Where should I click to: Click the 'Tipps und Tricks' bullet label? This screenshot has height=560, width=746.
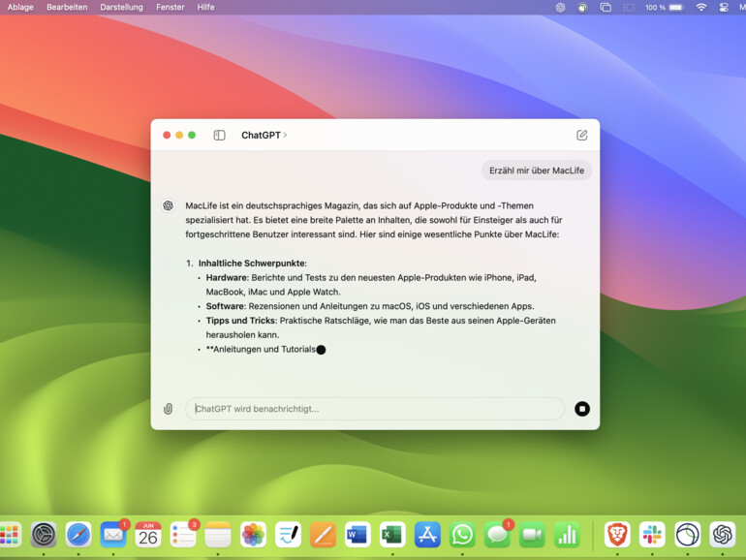[240, 320]
